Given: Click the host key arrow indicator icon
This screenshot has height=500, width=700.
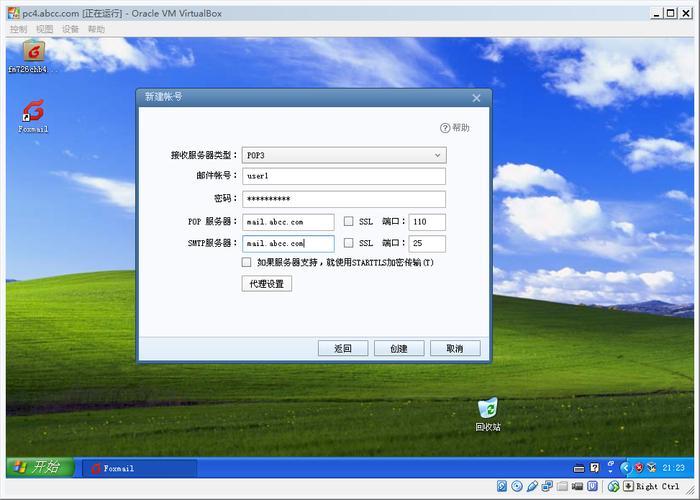Looking at the screenshot, I should pos(628,486).
